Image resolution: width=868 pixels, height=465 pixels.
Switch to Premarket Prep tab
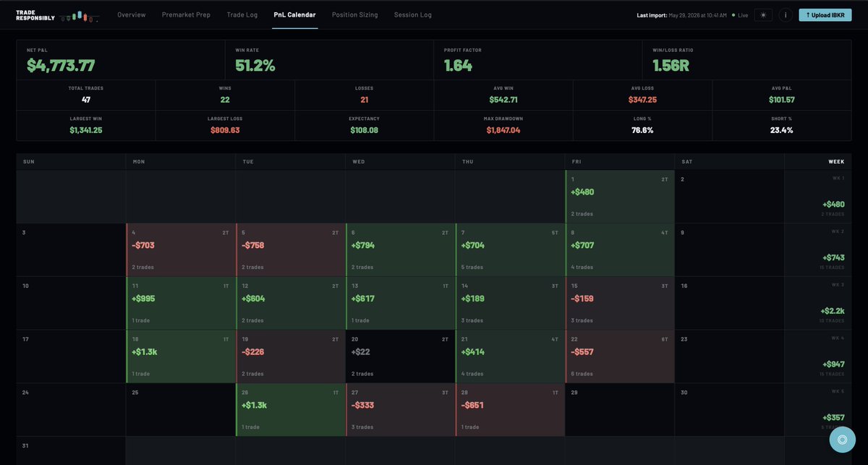pyautogui.click(x=186, y=14)
